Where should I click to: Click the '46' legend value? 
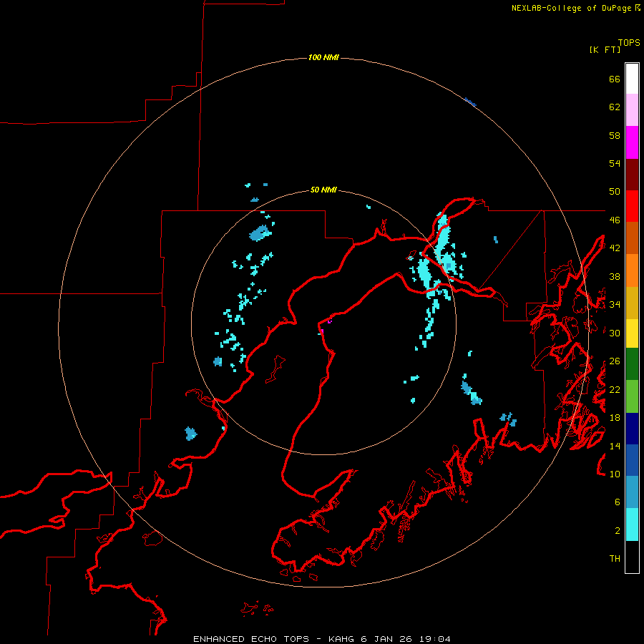coord(615,220)
